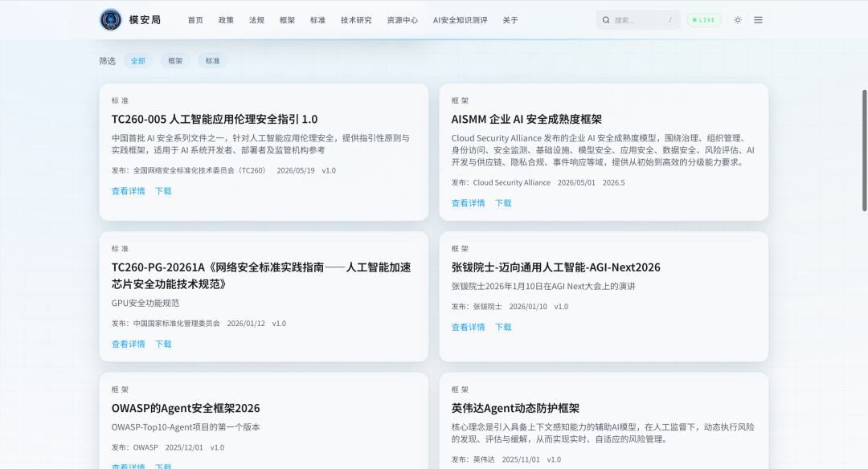Image resolution: width=868 pixels, height=469 pixels.
Task: Open the 关于 nav item
Action: 510,20
